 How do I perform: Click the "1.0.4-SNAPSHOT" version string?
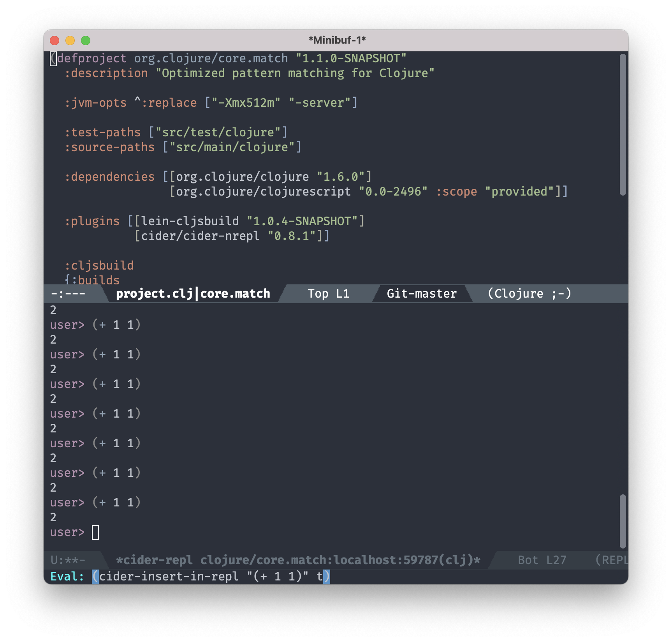[303, 221]
